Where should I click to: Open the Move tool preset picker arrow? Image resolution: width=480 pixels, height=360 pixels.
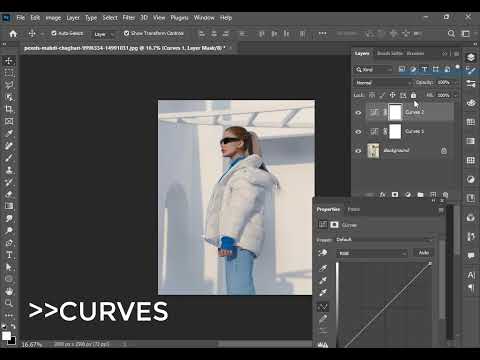click(42, 34)
